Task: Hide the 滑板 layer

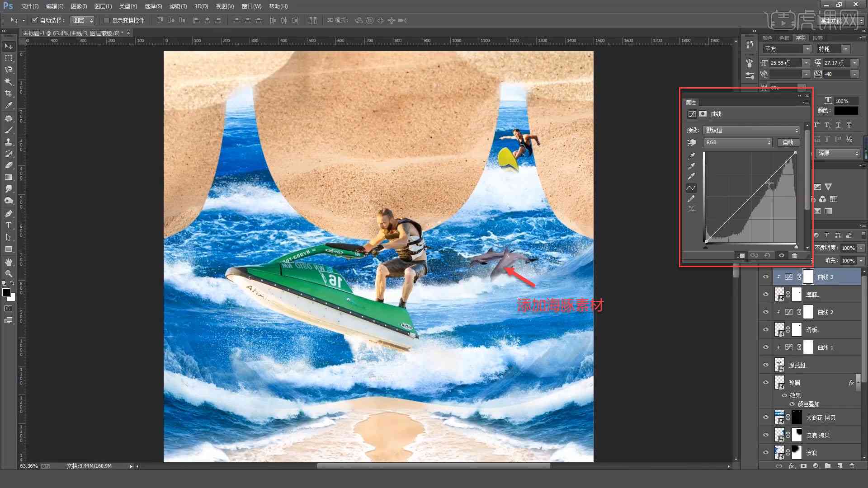Action: [766, 330]
